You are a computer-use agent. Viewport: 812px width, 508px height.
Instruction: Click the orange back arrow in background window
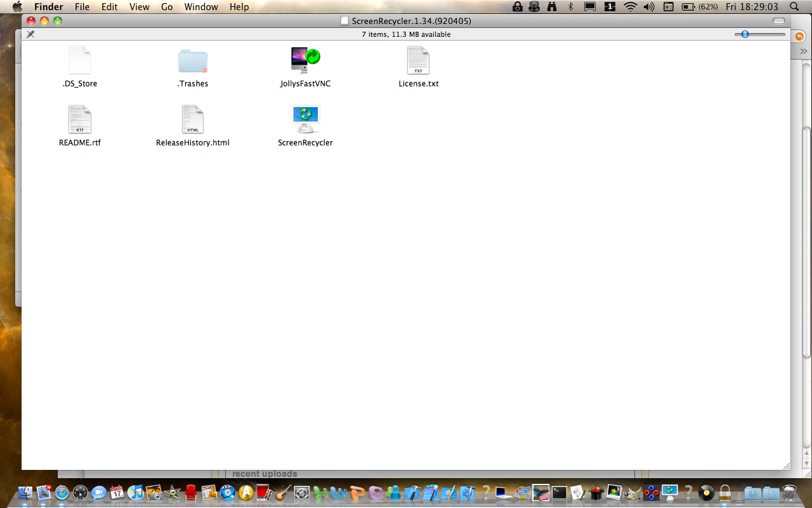[x=800, y=37]
